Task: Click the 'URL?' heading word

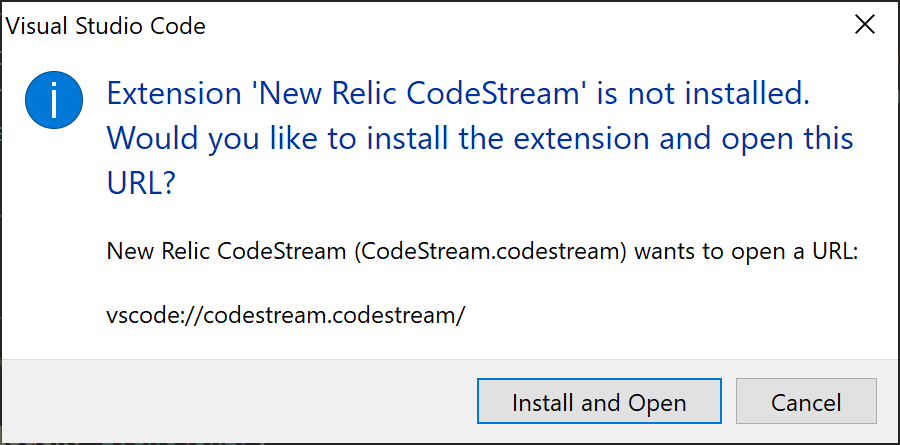Action: [x=140, y=183]
